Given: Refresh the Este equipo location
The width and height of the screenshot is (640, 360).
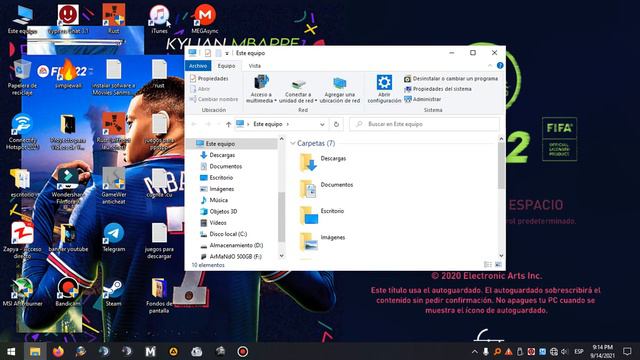Looking at the screenshot, I should 336,124.
